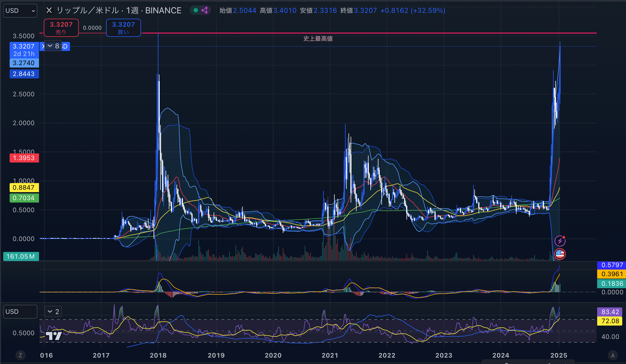
Task: Expand the 2 indicators legend in RSI pane
Action: point(53,311)
